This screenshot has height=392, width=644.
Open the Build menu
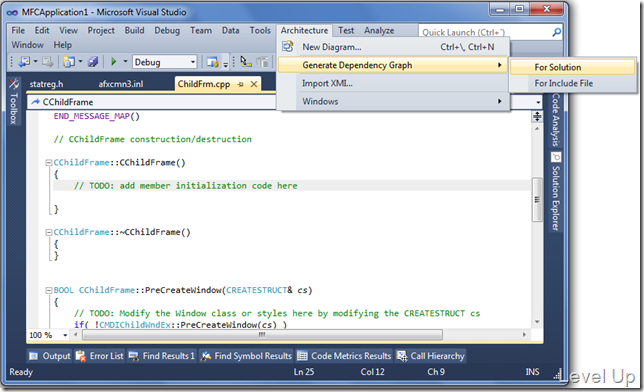pyautogui.click(x=135, y=30)
